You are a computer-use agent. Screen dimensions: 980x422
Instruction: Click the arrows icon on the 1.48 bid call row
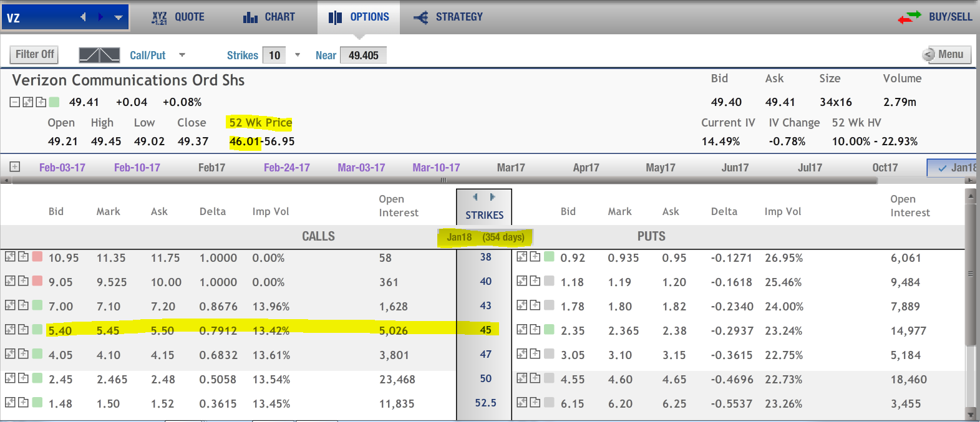click(10, 402)
